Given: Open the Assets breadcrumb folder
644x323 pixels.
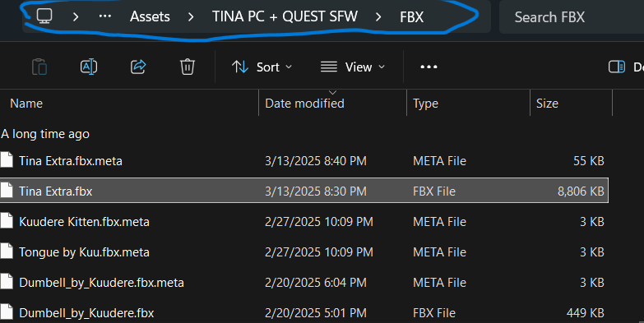Looking at the screenshot, I should pos(150,16).
